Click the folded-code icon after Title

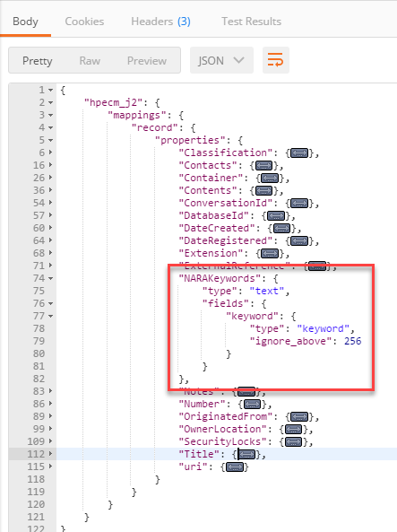tap(246, 455)
